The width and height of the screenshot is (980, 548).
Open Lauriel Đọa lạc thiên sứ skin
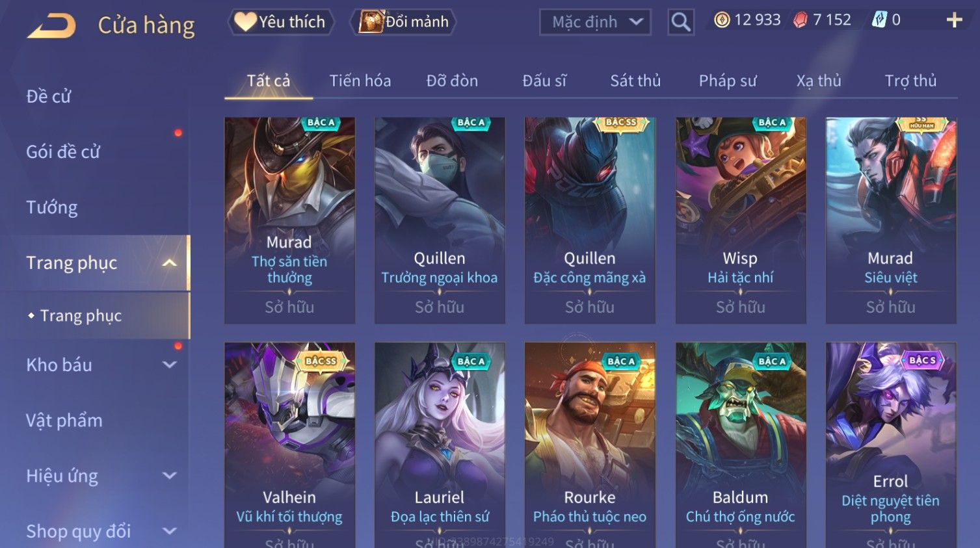[x=440, y=445]
